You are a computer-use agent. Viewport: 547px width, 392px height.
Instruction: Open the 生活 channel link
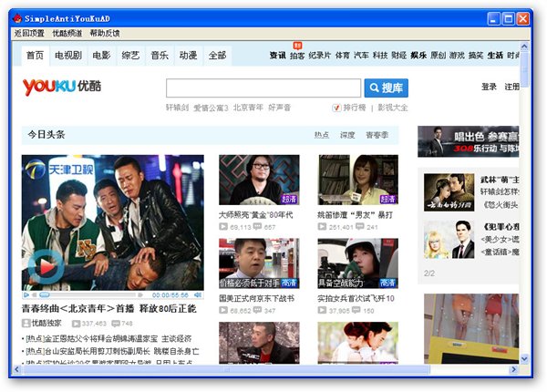(x=495, y=55)
